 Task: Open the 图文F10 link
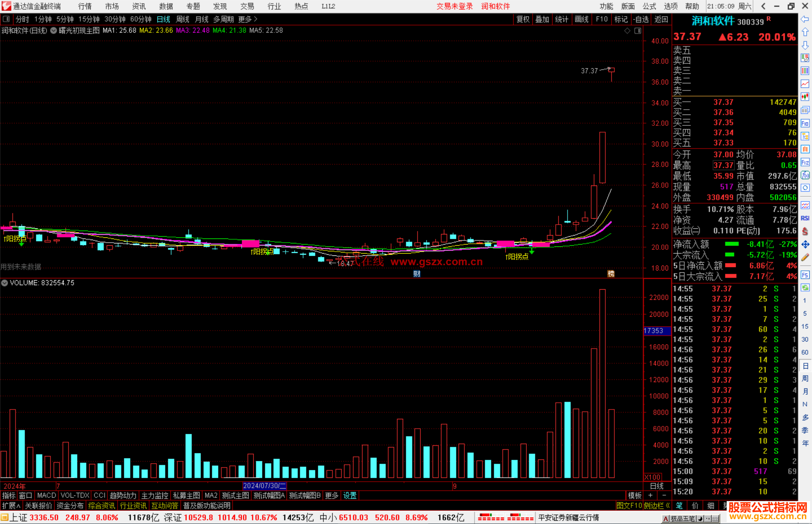[x=629, y=506]
